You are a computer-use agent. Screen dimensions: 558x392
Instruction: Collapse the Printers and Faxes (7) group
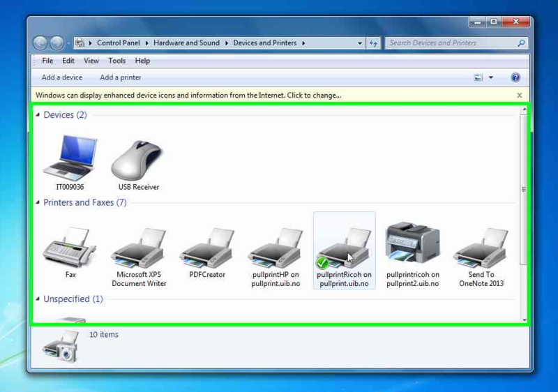coord(38,202)
